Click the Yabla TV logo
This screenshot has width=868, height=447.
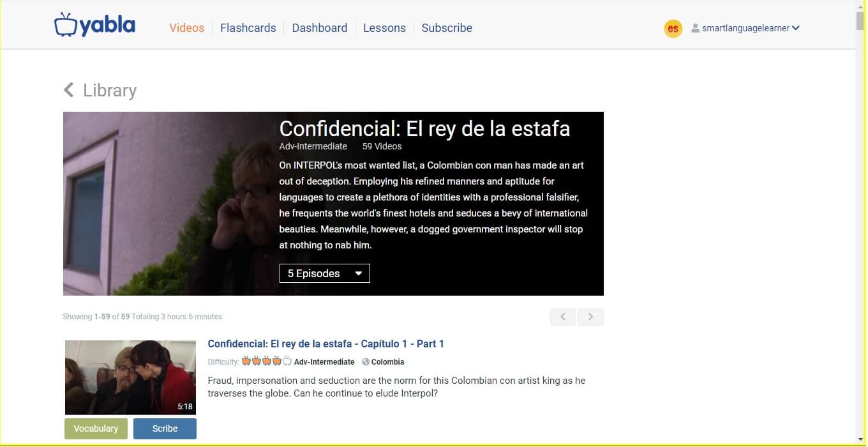tap(94, 26)
